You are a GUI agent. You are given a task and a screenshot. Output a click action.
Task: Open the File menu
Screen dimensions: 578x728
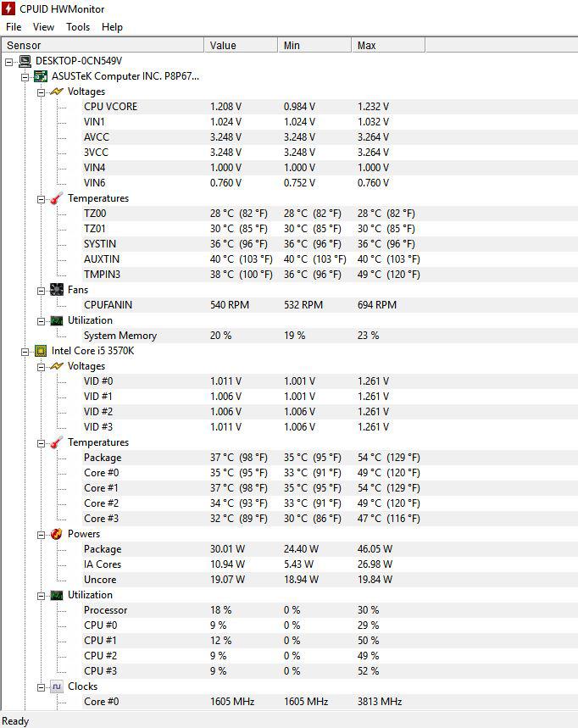coord(14,27)
